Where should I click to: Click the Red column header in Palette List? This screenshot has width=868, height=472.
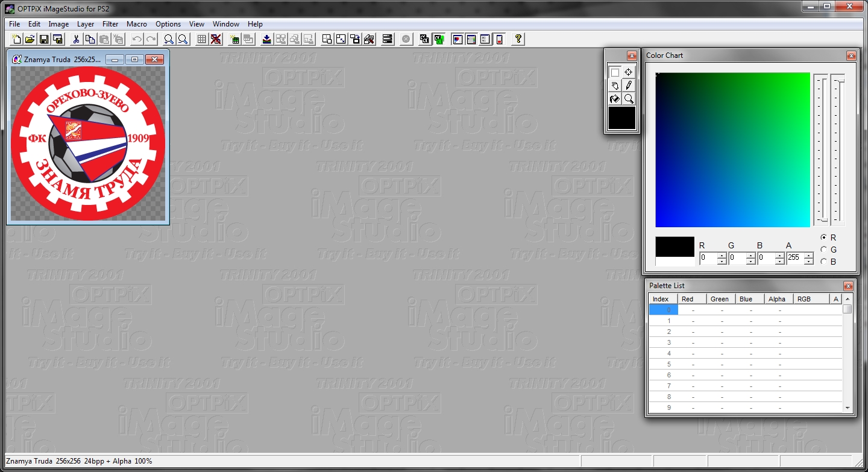click(692, 299)
